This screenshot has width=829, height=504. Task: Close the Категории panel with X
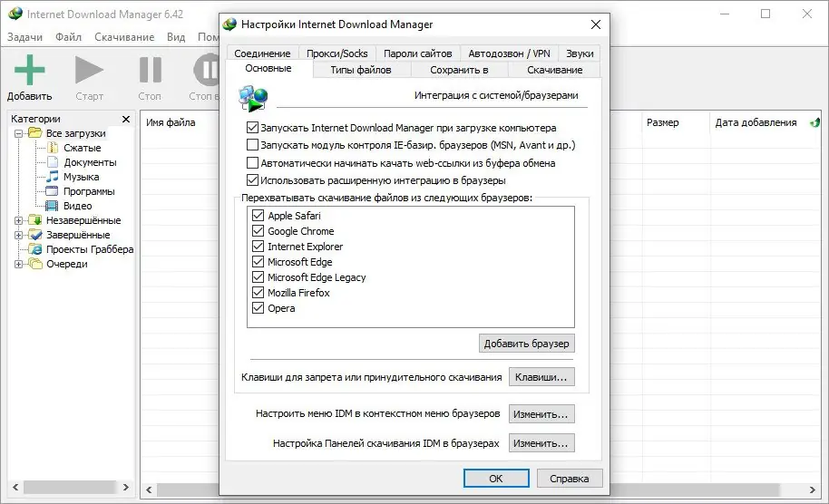tap(126, 119)
